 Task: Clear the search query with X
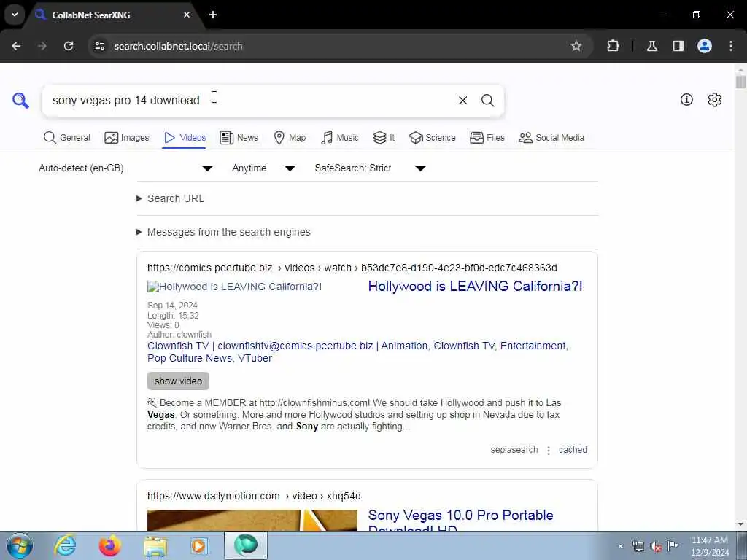pos(462,101)
